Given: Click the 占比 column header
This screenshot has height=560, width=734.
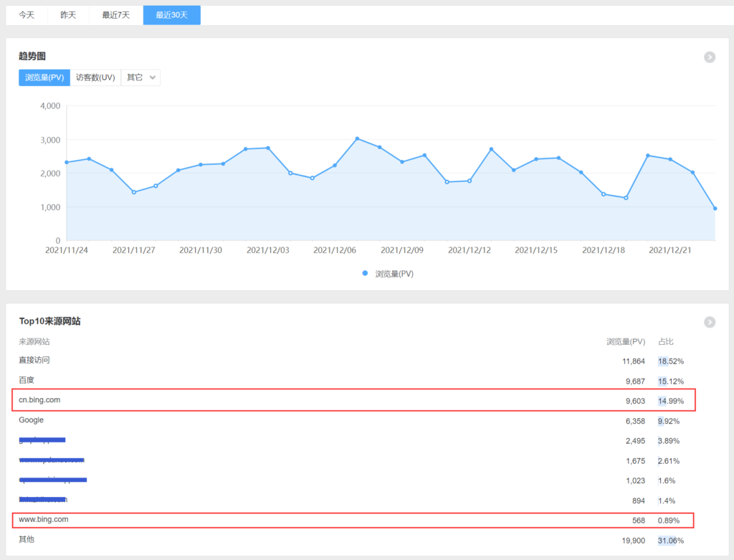Looking at the screenshot, I should tap(666, 342).
